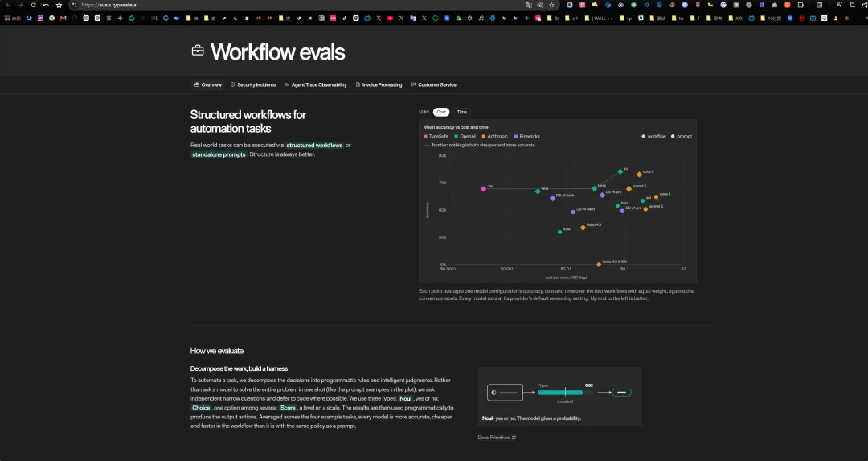
Task: Click the haiku 4.5 + 10% circle point
Action: click(x=599, y=265)
